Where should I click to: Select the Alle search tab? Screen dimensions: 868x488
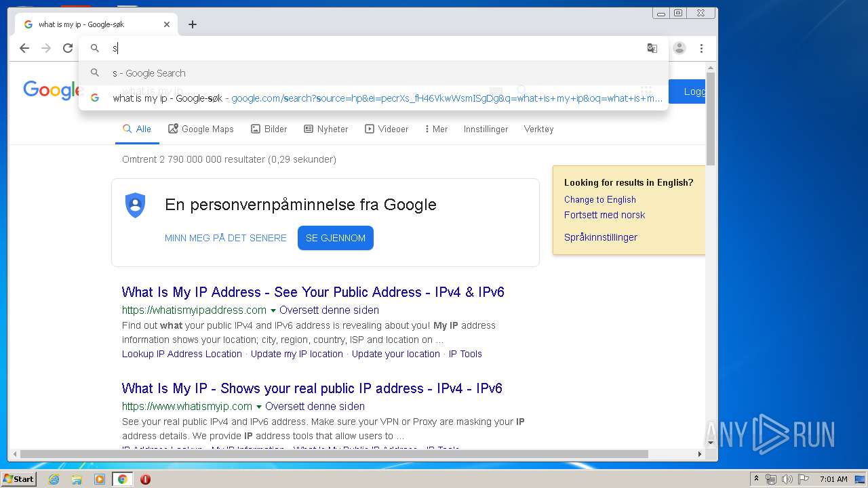pos(137,129)
